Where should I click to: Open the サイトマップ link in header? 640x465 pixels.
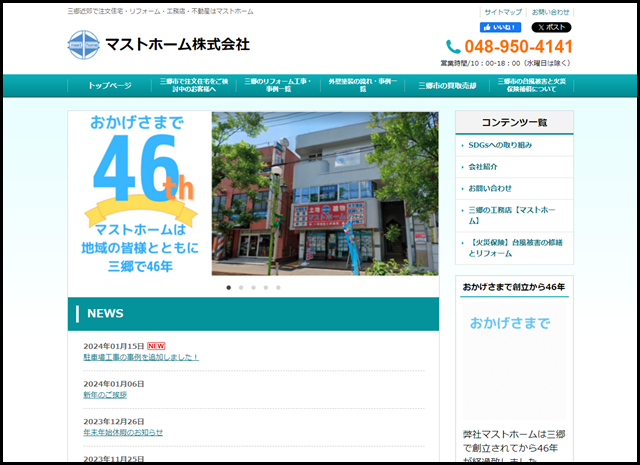[x=503, y=12]
